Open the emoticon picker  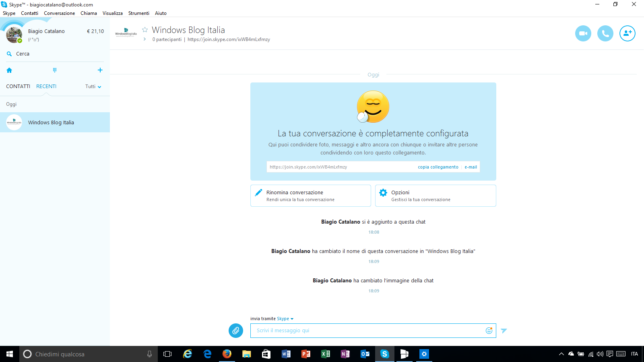[x=489, y=331]
